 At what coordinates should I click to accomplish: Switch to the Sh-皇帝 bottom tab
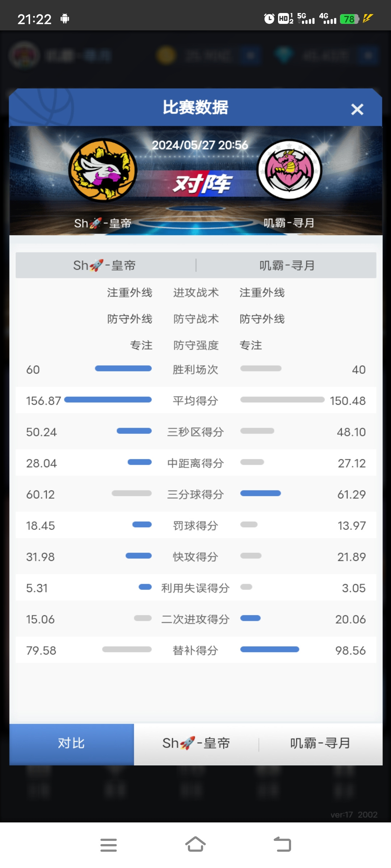coord(196,744)
